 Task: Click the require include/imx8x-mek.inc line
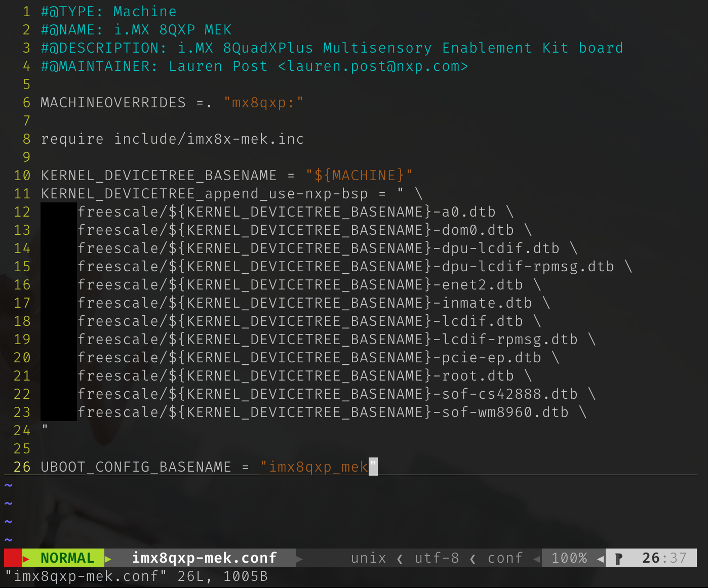click(173, 139)
